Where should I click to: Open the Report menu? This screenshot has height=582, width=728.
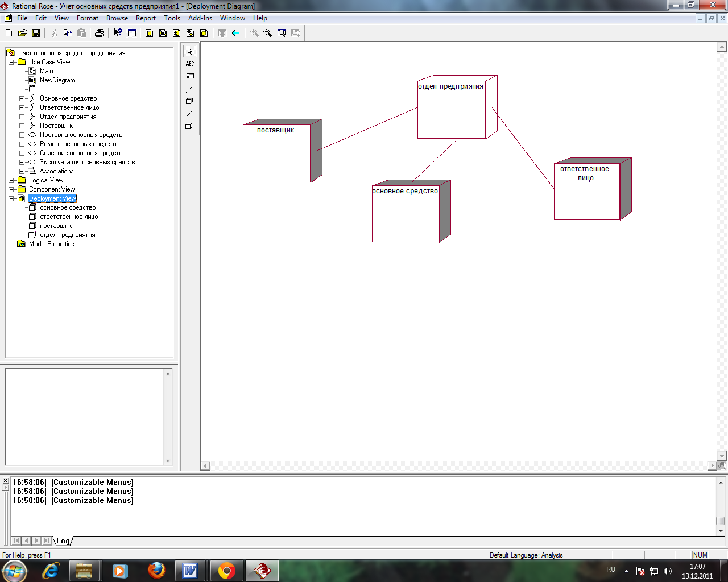(x=146, y=18)
